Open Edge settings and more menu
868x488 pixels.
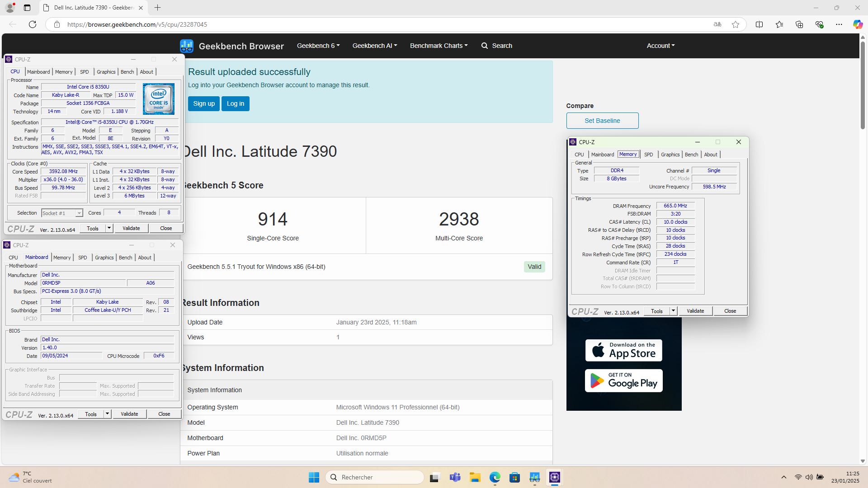(839, 24)
